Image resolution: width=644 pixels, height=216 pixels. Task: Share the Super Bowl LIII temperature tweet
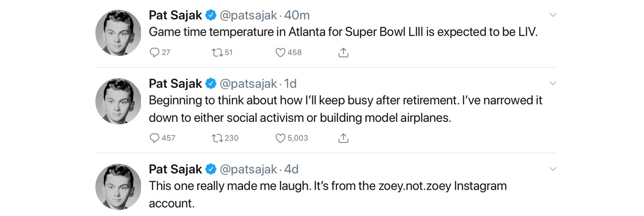[343, 52]
